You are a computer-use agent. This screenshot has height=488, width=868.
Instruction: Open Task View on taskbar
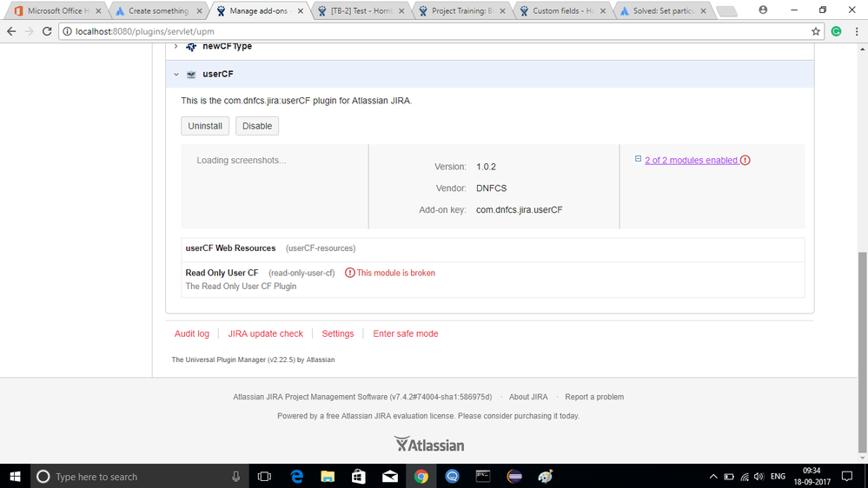[265, 477]
